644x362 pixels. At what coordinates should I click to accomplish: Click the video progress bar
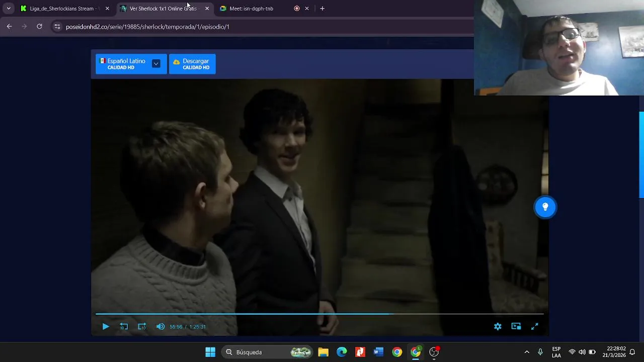(319, 314)
